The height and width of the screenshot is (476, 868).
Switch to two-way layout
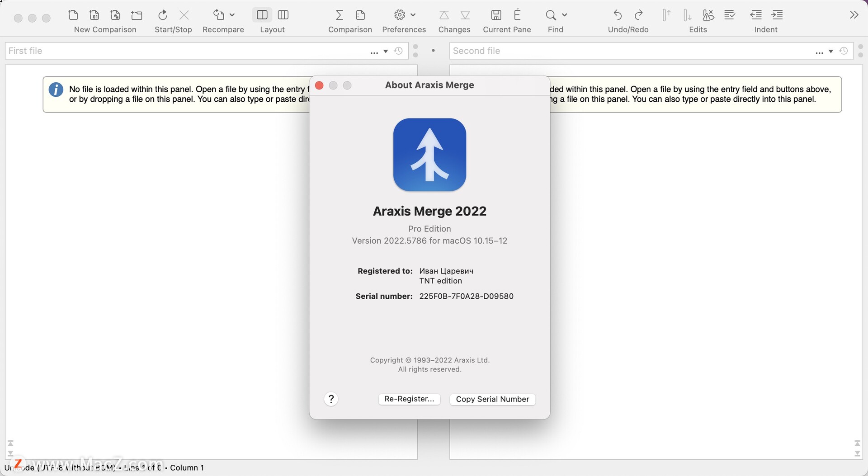point(262,15)
